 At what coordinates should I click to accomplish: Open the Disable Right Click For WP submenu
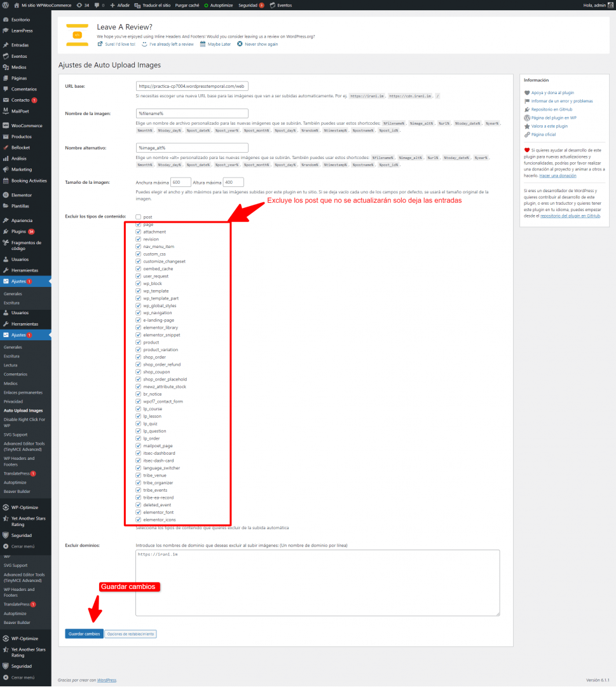25,422
